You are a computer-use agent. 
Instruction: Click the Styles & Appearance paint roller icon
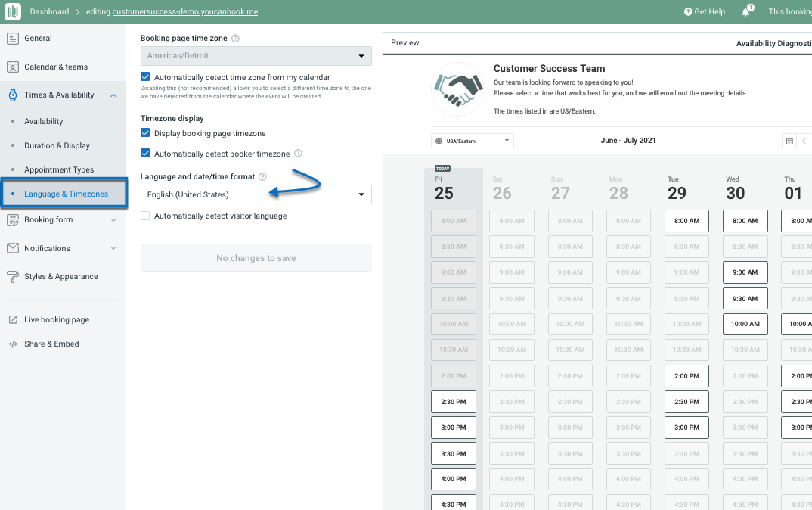[x=13, y=277]
